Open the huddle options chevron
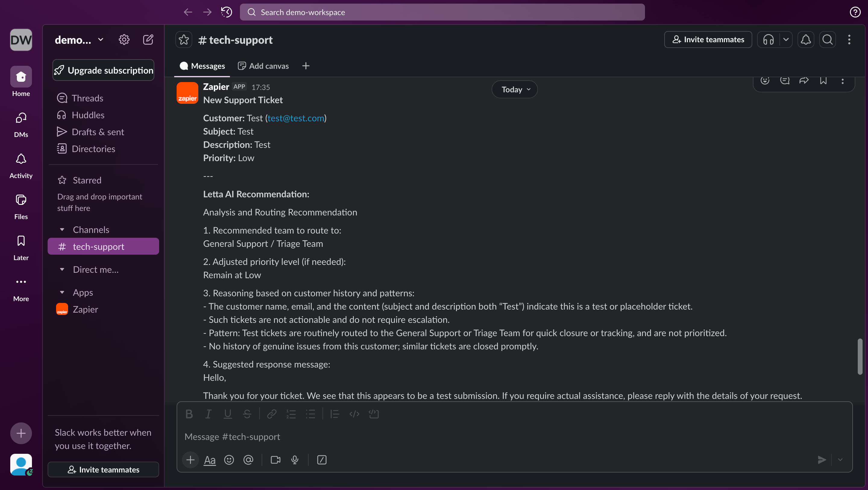Image resolution: width=868 pixels, height=490 pixels. tap(786, 40)
